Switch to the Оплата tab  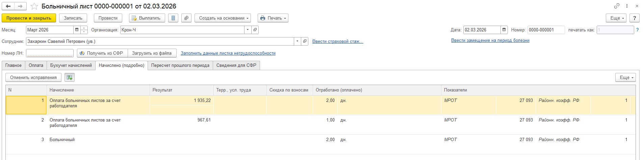pyautogui.click(x=36, y=65)
